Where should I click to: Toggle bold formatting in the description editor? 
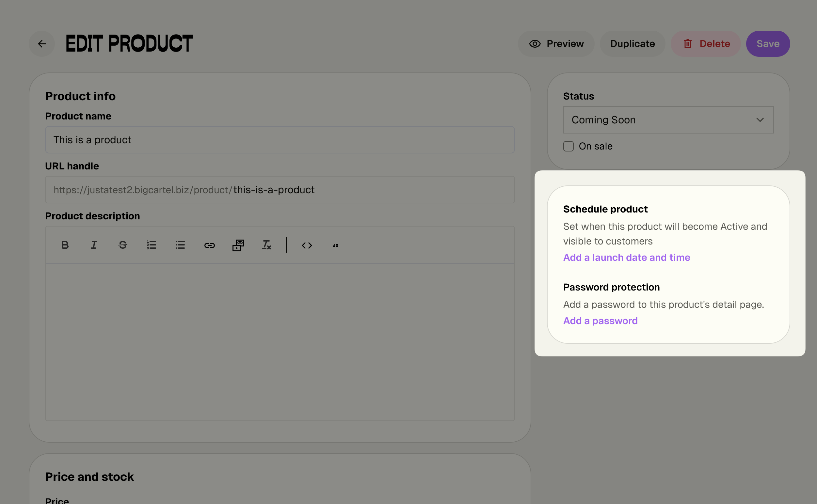(x=65, y=245)
